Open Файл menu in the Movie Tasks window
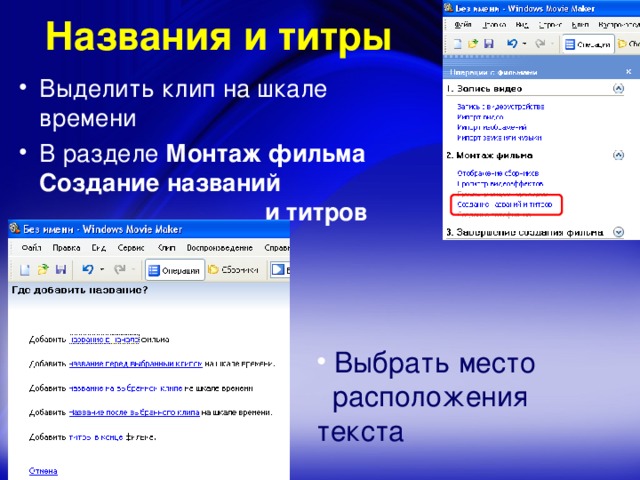The image size is (640, 480). [463, 25]
